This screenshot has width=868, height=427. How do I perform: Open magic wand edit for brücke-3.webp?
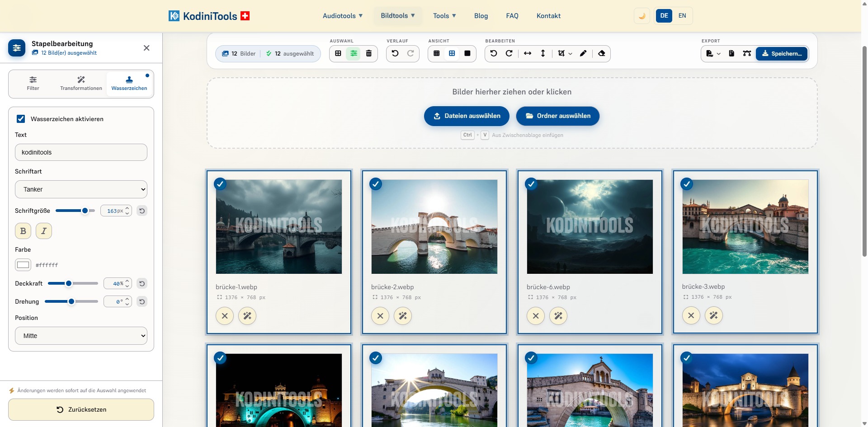[x=714, y=315]
